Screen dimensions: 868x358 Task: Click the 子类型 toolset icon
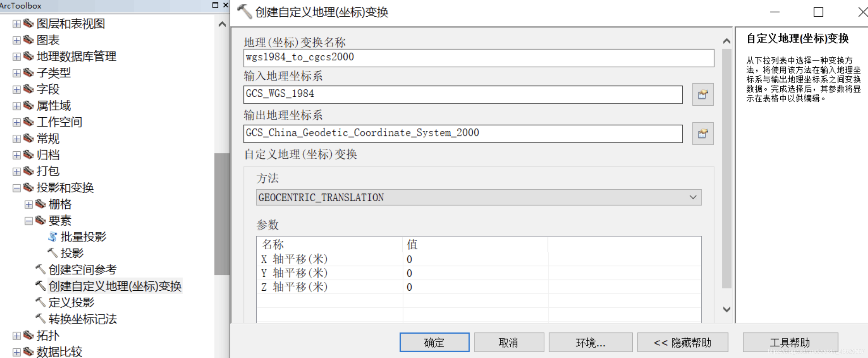(28, 73)
